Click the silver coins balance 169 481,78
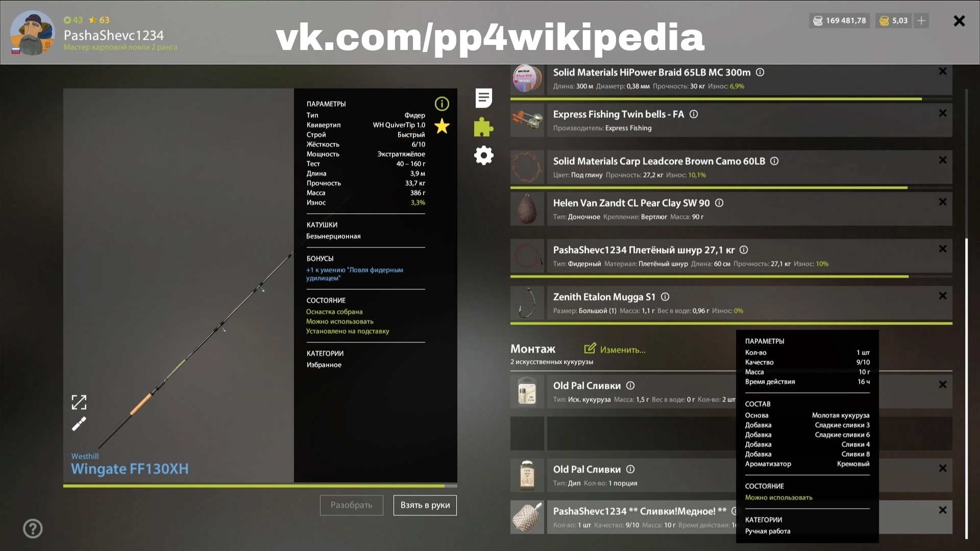The height and width of the screenshot is (551, 980). point(839,20)
